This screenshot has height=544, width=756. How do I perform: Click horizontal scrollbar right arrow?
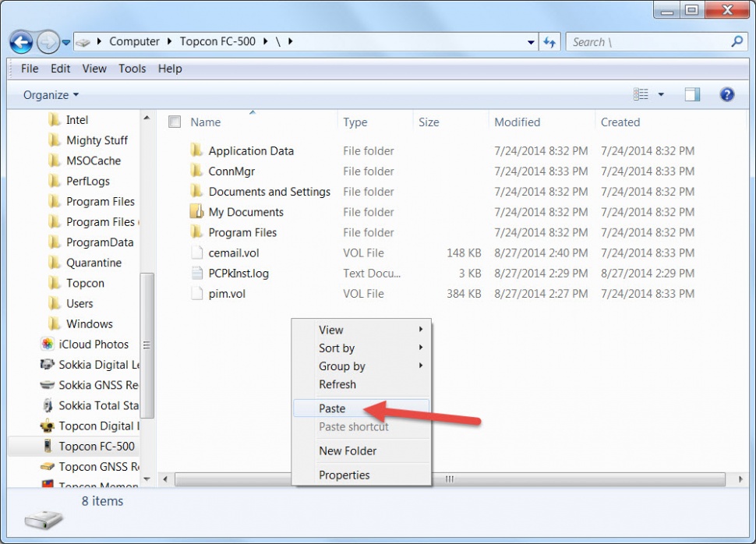pyautogui.click(x=740, y=479)
